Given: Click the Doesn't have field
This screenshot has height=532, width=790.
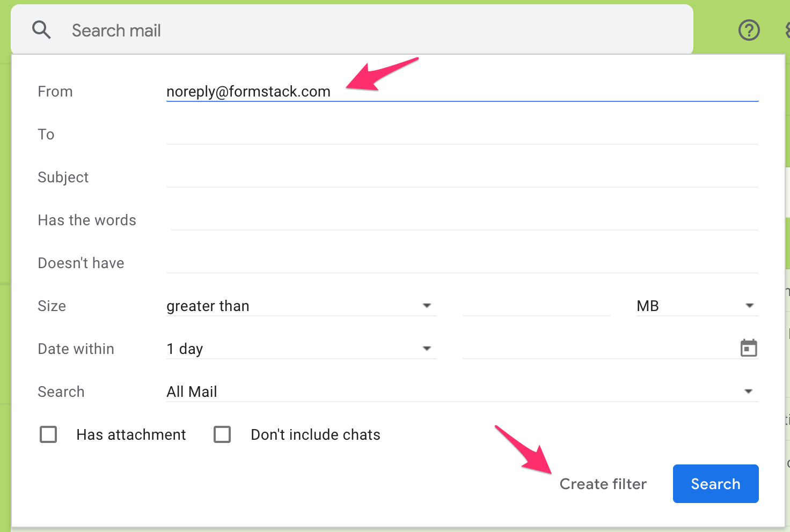Looking at the screenshot, I should pyautogui.click(x=462, y=263).
